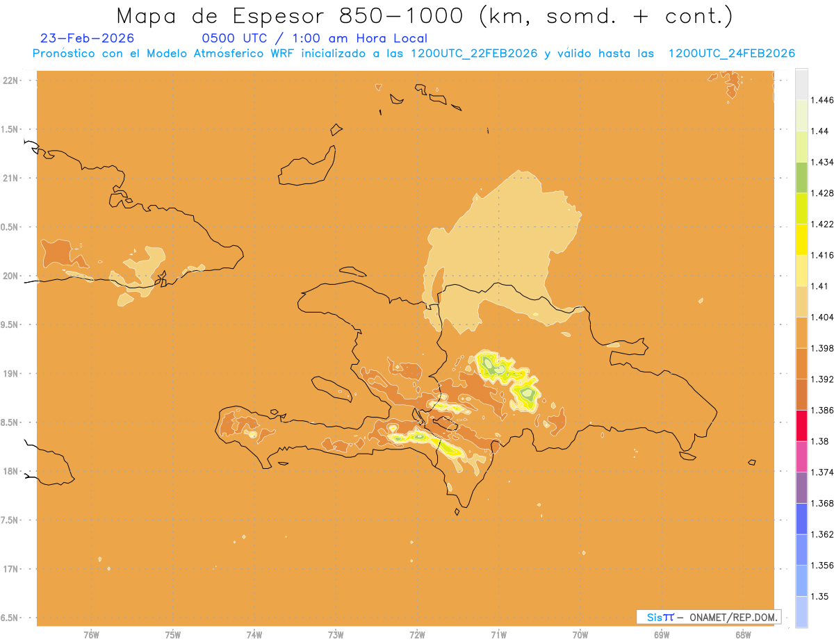
Task: Click the legend value "1.428"
Action: tap(821, 192)
